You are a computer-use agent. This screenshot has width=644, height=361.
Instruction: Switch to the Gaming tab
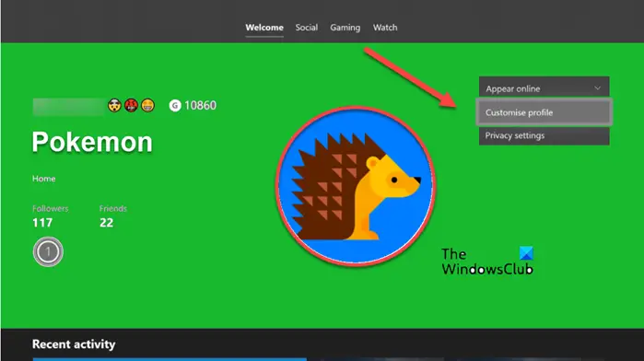click(x=345, y=28)
